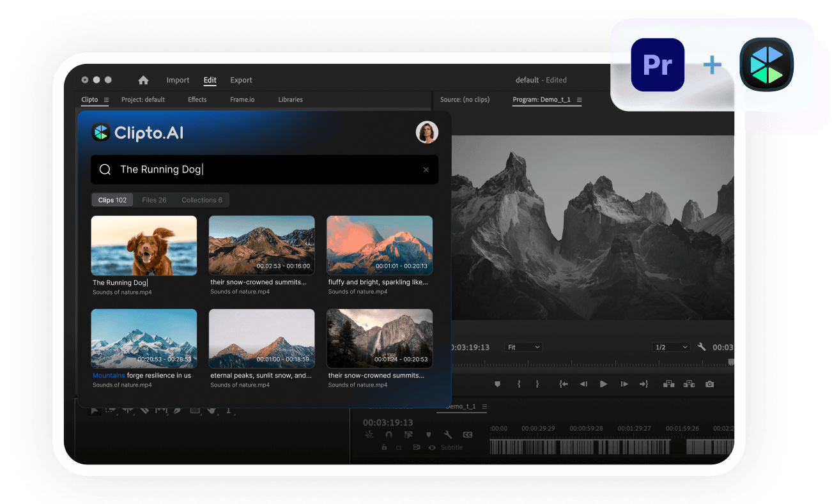This screenshot has height=504, width=832.
Task: Open the Effects panel tab
Action: pyautogui.click(x=197, y=100)
